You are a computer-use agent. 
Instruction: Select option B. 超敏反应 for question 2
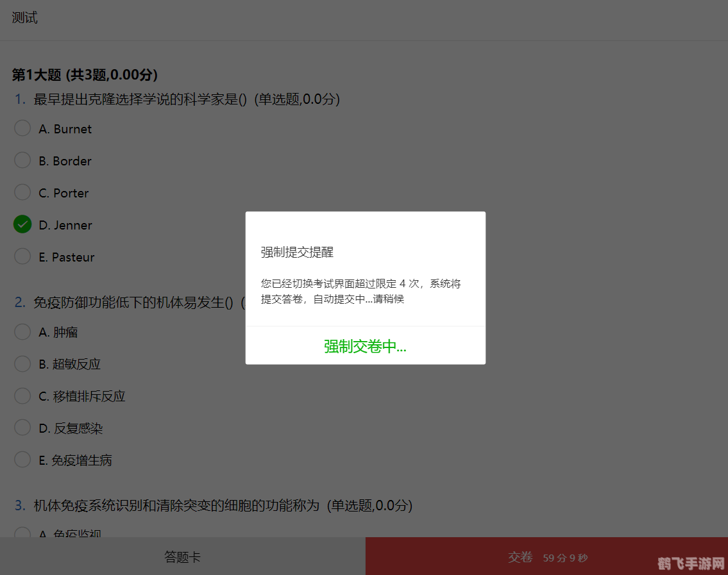pos(22,363)
